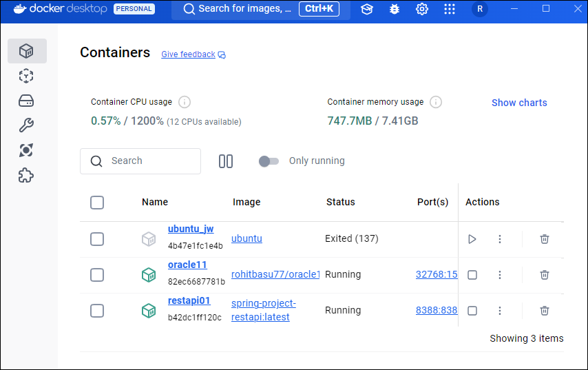The width and height of the screenshot is (588, 370).
Task: Open the Images sidebar icon
Action: pyautogui.click(x=26, y=76)
